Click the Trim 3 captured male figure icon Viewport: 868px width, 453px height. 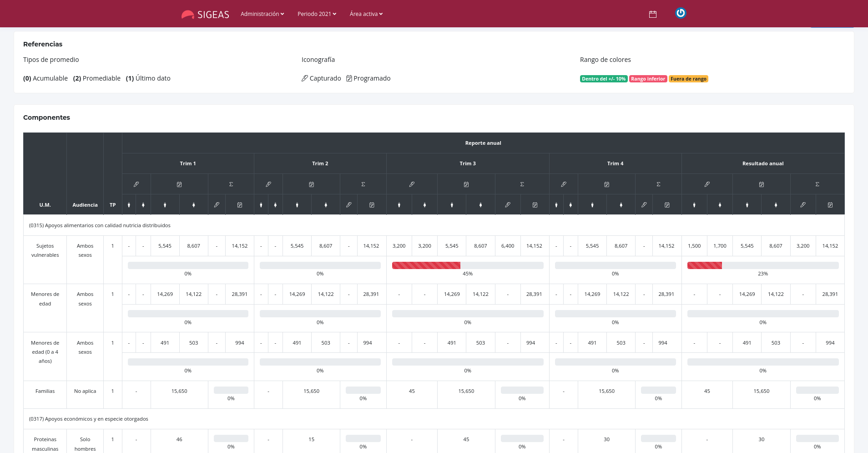click(399, 205)
